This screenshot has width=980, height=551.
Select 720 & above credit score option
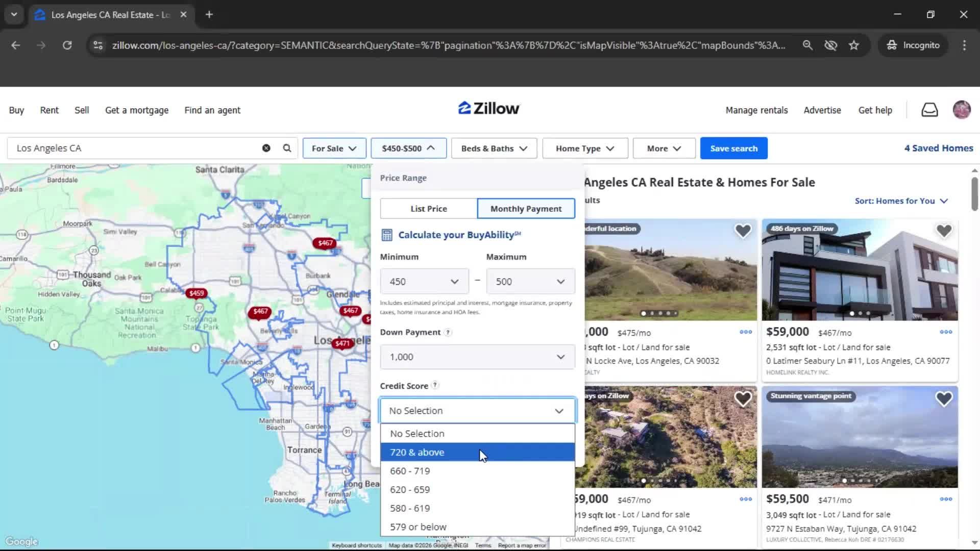417,452
